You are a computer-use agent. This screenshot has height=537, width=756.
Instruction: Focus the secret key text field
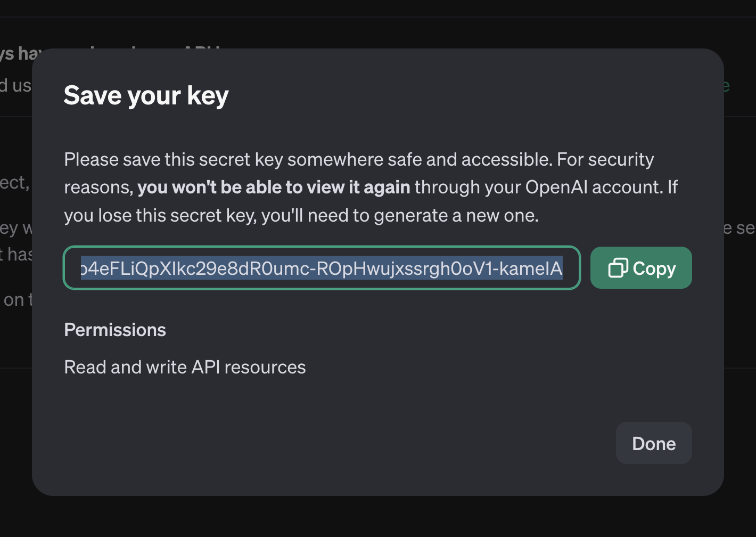pyautogui.click(x=322, y=268)
